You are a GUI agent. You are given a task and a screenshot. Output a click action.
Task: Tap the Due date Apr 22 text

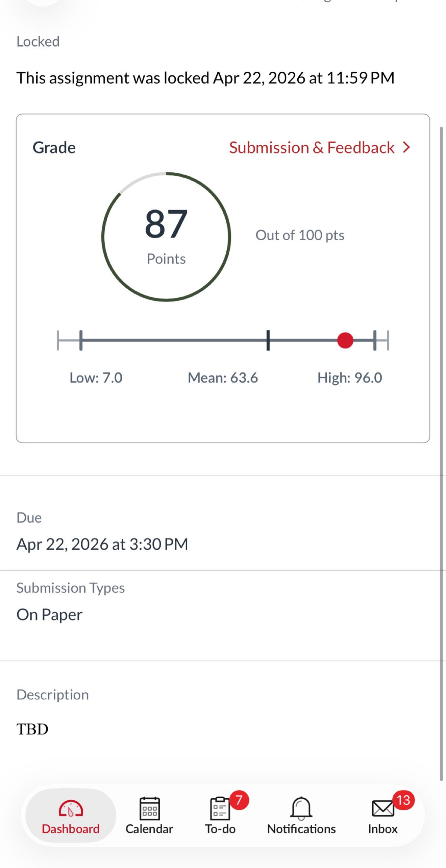[x=102, y=545]
